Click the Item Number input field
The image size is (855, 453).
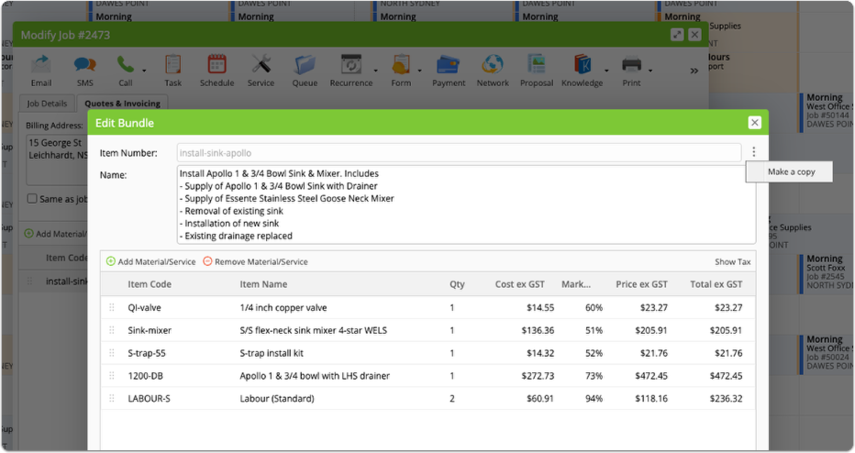click(x=459, y=153)
